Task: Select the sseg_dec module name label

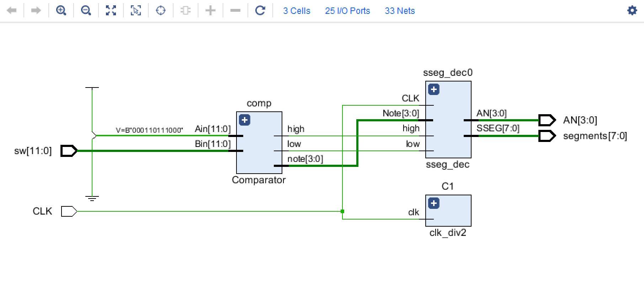Action: [x=448, y=164]
